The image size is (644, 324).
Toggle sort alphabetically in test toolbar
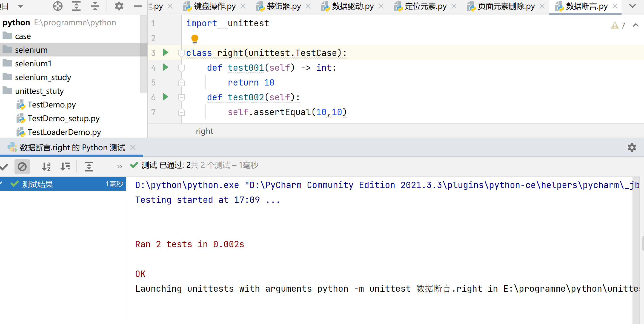46,166
